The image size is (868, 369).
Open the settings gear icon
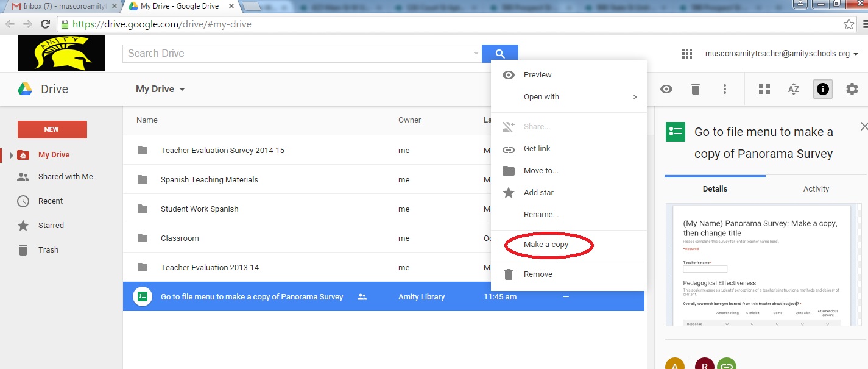click(852, 89)
